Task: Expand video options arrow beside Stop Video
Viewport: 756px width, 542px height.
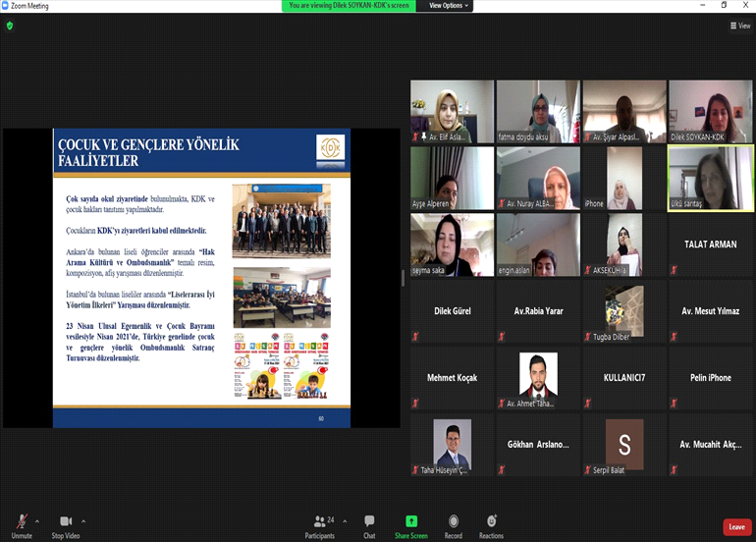Action: click(x=83, y=521)
